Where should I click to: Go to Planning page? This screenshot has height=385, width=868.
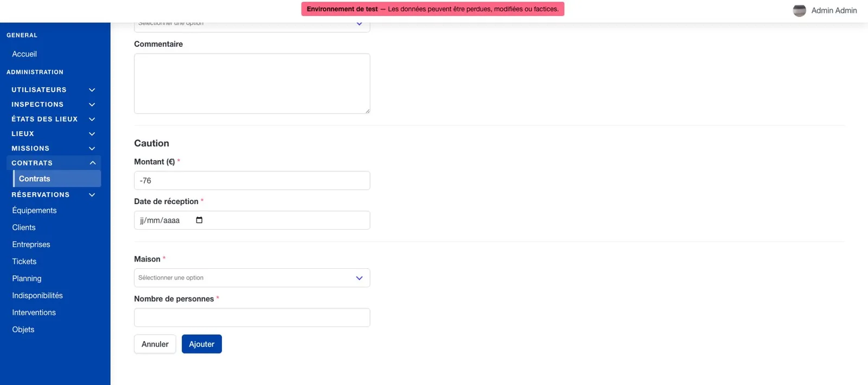click(x=27, y=279)
